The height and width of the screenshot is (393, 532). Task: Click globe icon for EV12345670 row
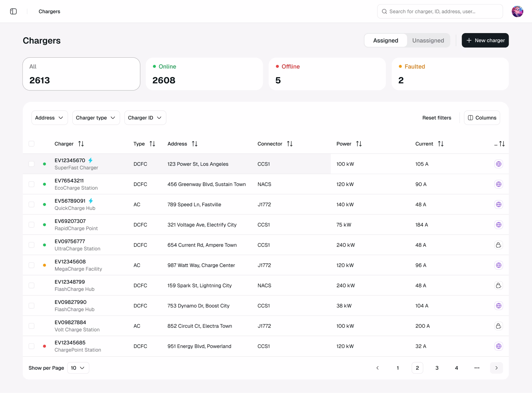click(x=499, y=164)
